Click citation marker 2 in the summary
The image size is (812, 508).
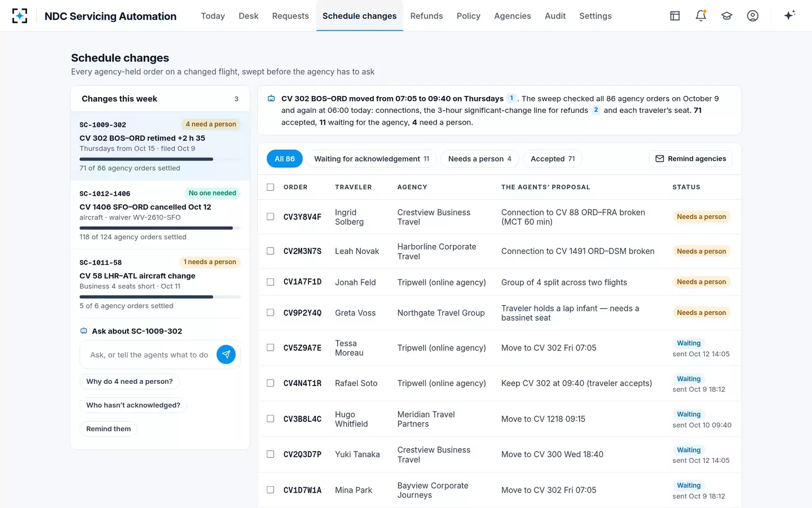tap(596, 110)
